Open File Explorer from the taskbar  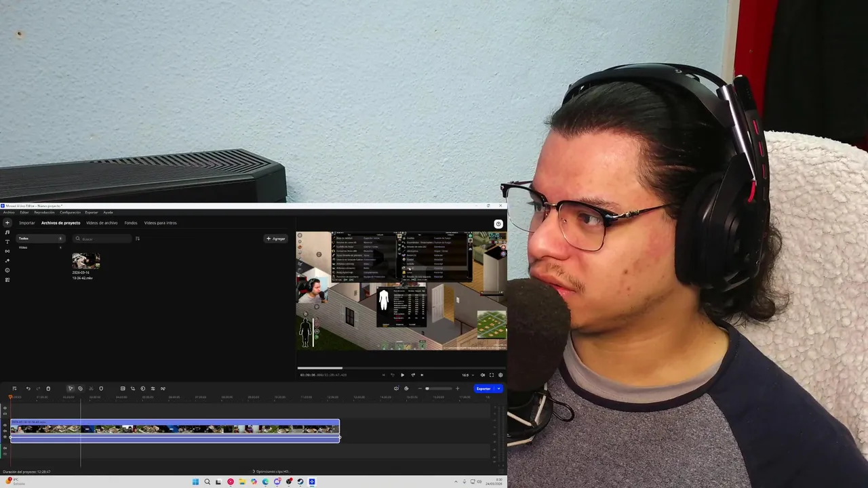[242, 482]
